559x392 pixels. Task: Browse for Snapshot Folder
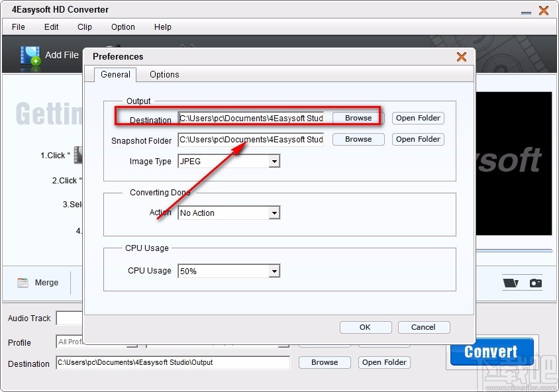358,139
